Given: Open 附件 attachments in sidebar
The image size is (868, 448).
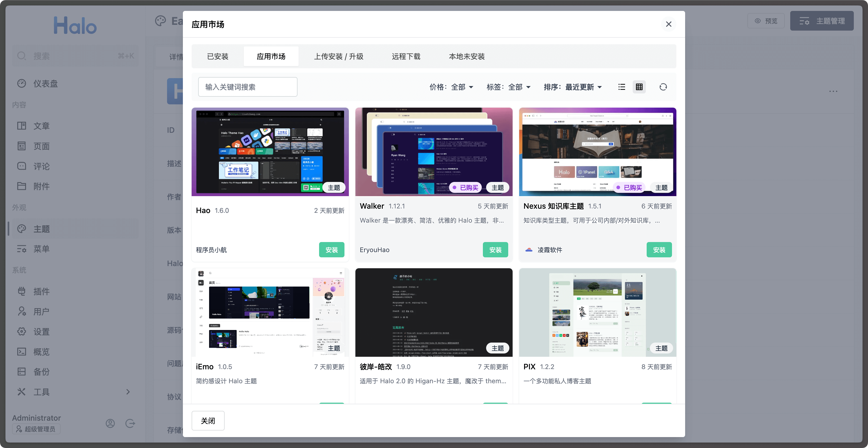Looking at the screenshot, I should pyautogui.click(x=76, y=186).
